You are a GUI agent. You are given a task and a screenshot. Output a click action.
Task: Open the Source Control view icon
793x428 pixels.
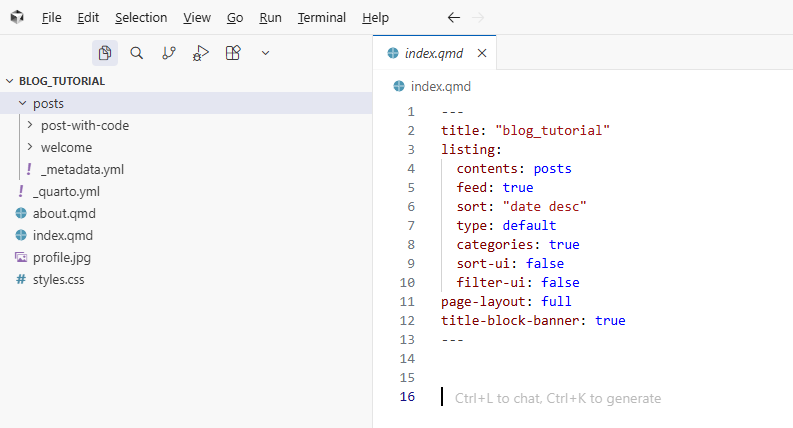(x=169, y=53)
